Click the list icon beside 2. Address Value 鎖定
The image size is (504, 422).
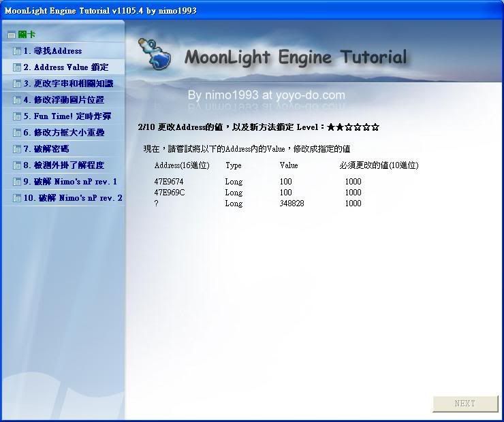(17, 67)
